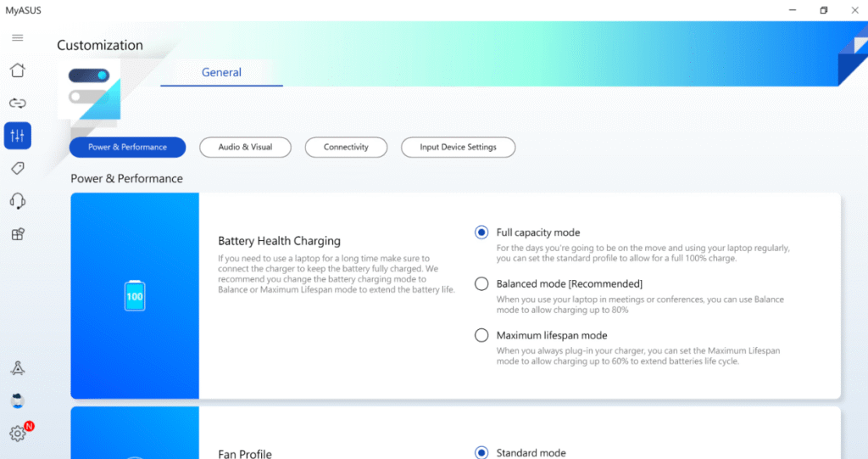This screenshot has height=459, width=868.
Task: Choose Maximum lifespan mode option
Action: click(481, 335)
